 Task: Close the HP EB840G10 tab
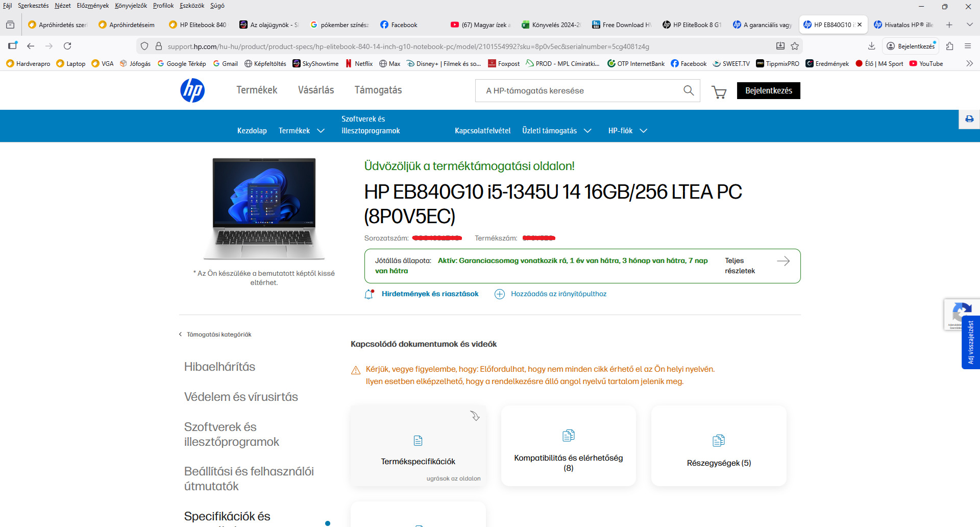click(860, 25)
